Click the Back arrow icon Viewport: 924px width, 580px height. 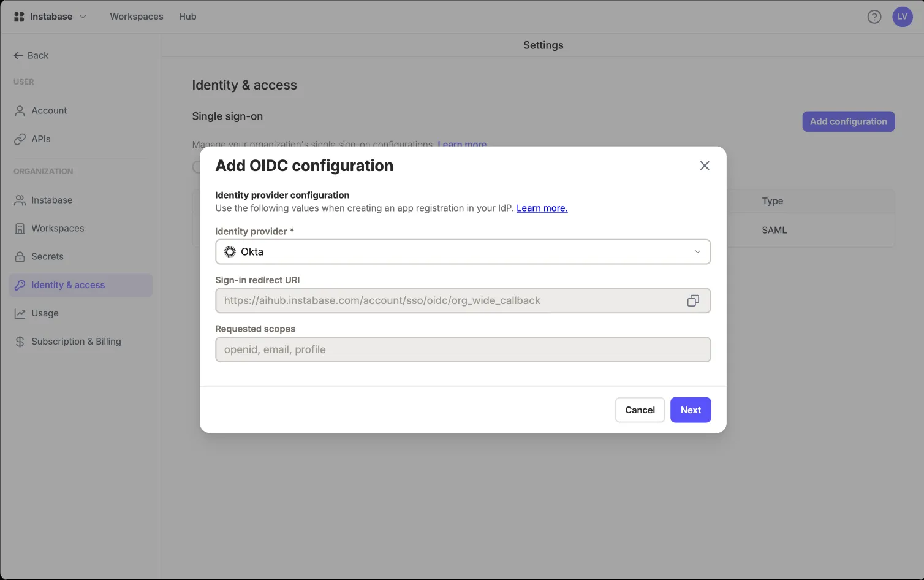(x=18, y=55)
